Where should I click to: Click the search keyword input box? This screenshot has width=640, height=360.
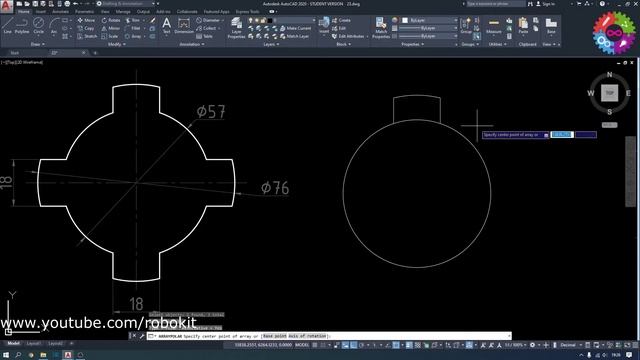coord(496,4)
